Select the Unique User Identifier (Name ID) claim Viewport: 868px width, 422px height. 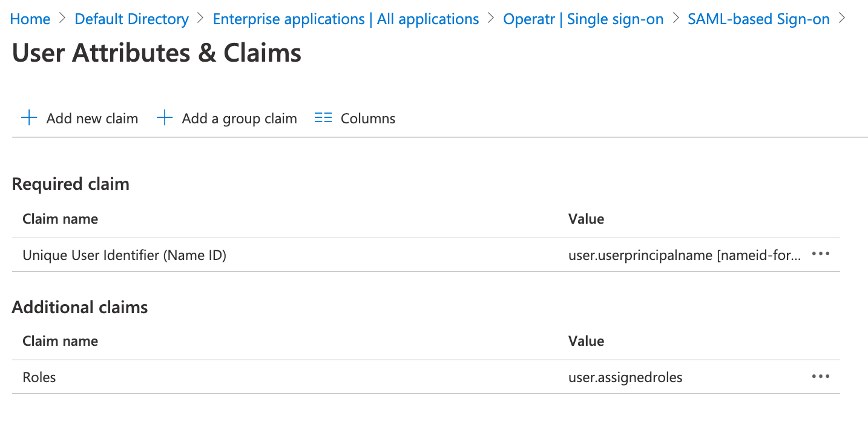point(124,256)
